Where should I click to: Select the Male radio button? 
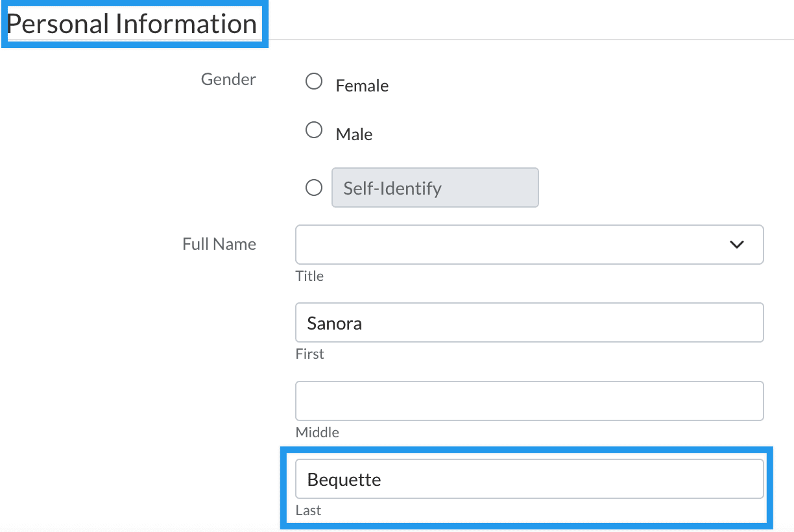[x=314, y=130]
